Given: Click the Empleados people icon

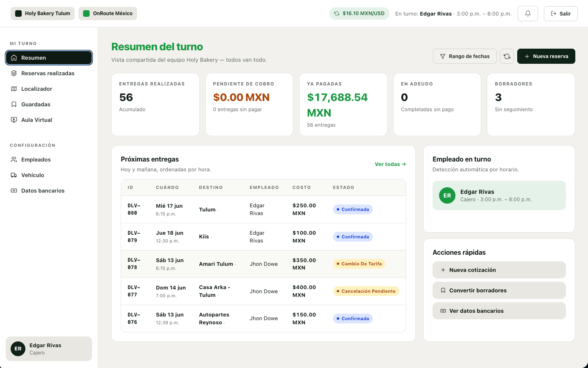Looking at the screenshot, I should 14,159.
